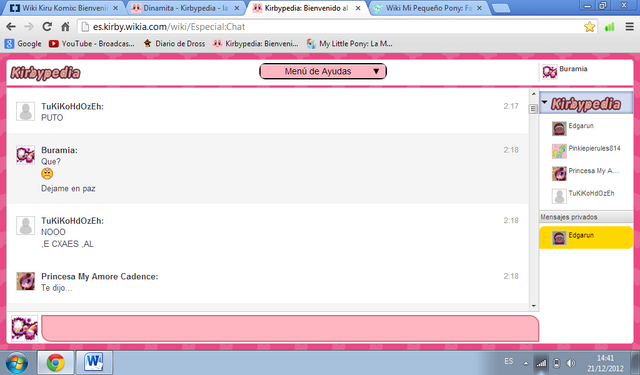
Task: Click the address bar URL
Action: (x=169, y=27)
